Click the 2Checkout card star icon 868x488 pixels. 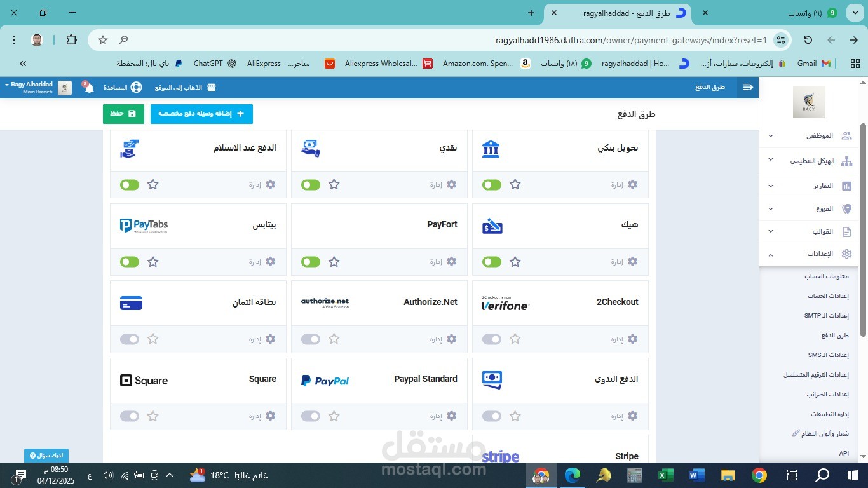point(515,339)
